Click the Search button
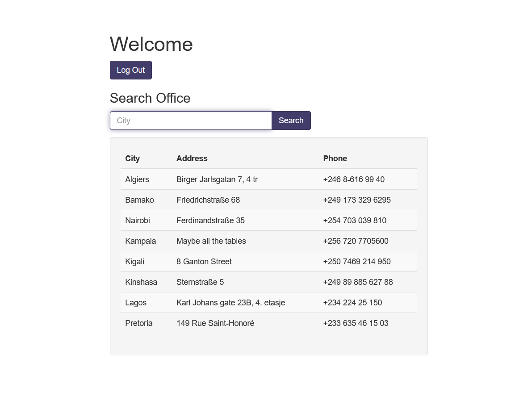This screenshot has height=396, width=532. pos(291,121)
